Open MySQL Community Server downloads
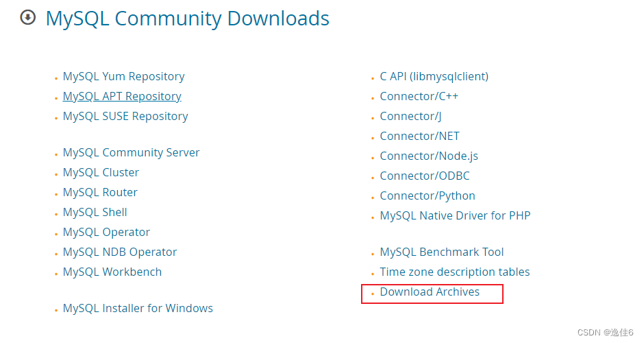The image size is (644, 343). tap(131, 152)
